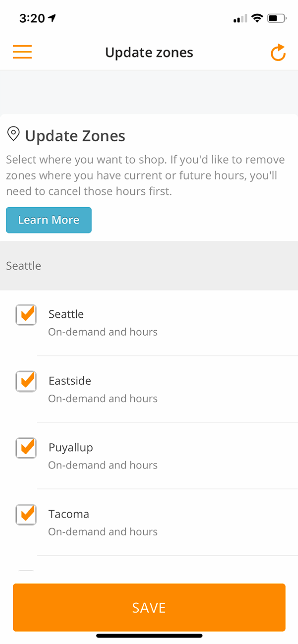Tap the Update zones navigation title
The width and height of the screenshot is (298, 644).
tap(149, 52)
